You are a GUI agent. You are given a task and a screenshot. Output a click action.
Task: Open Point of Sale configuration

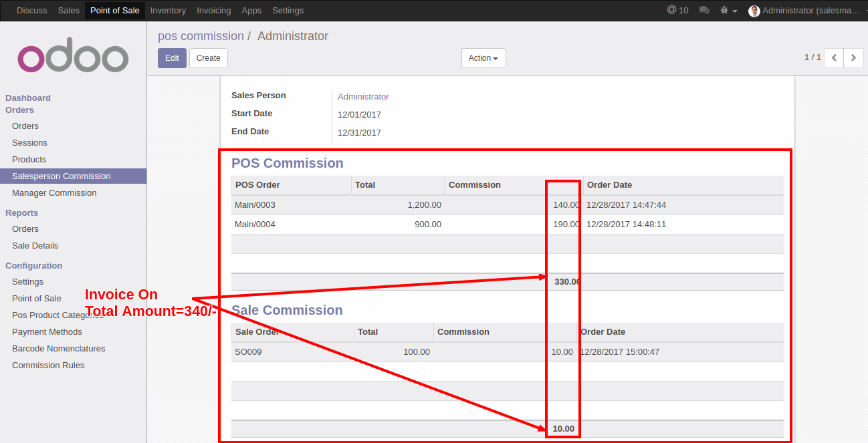(x=36, y=299)
